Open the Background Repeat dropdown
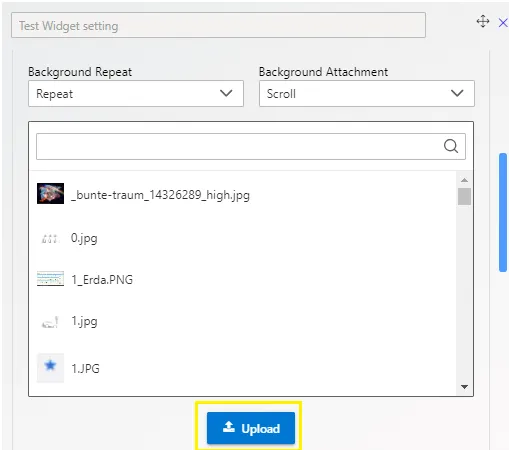Viewport: 509px width, 450px height. click(136, 94)
